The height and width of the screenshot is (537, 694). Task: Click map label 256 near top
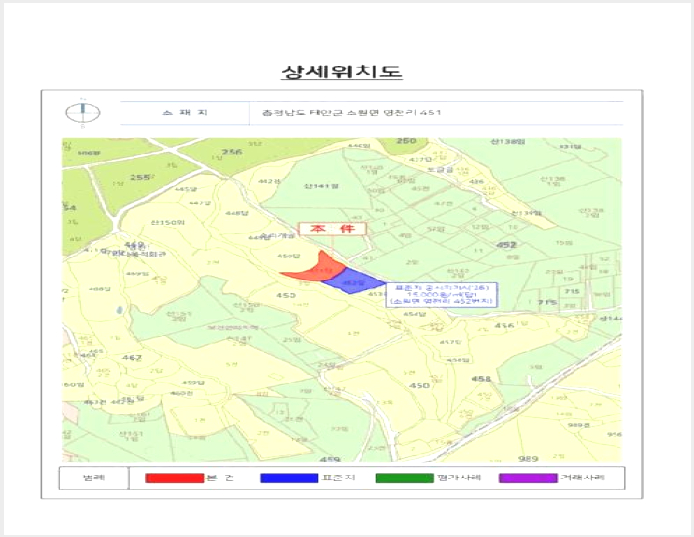click(x=232, y=152)
